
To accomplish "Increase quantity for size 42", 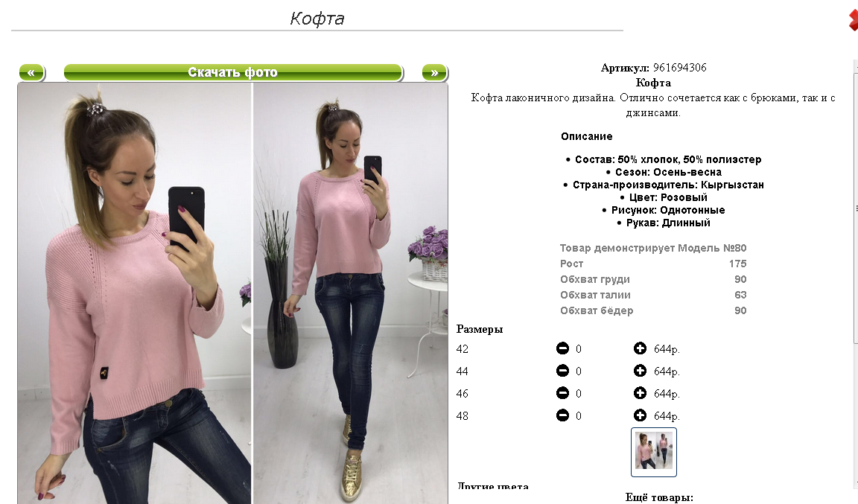I will point(640,348).
